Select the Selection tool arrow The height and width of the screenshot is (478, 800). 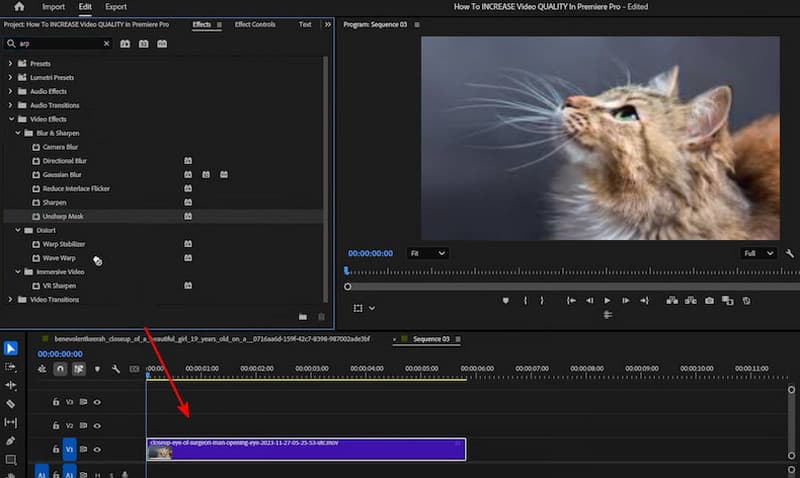[x=11, y=348]
